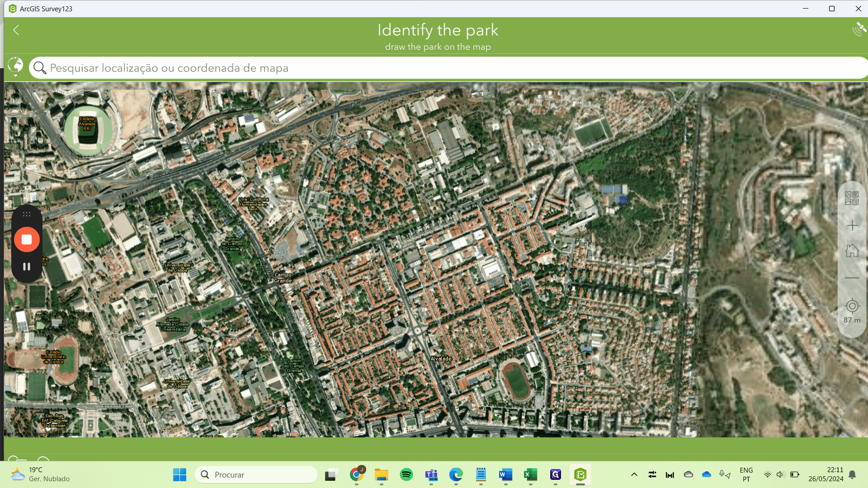Open Notepad from taskbar

coord(481,474)
